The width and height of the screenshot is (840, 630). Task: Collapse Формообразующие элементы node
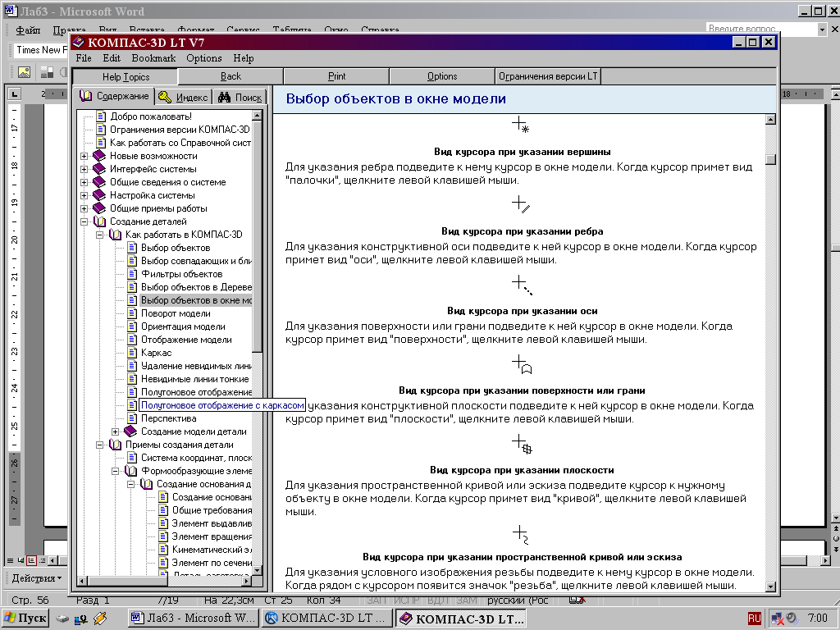coord(115,471)
